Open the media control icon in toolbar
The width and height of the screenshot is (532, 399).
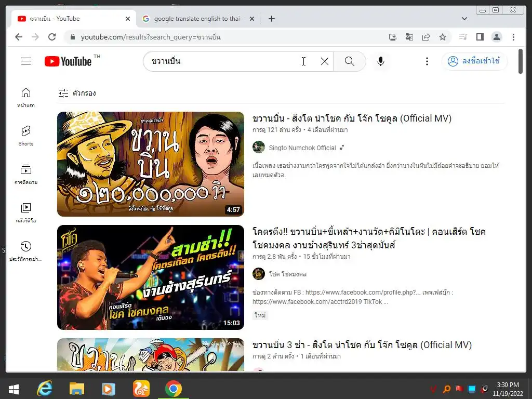pyautogui.click(x=463, y=37)
